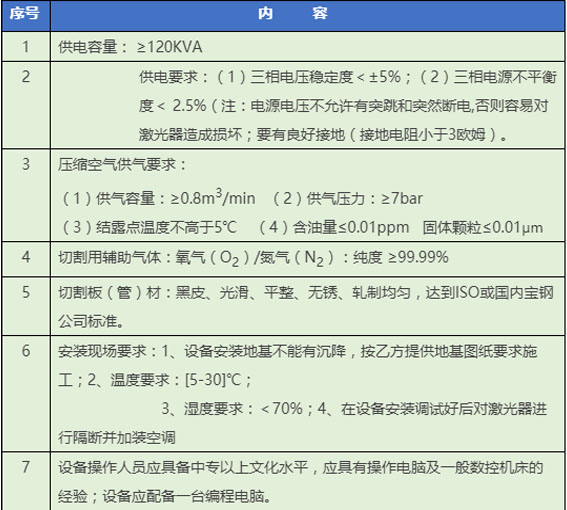The height and width of the screenshot is (510, 567).
Task: Select row number 4 cell
Action: (25, 259)
